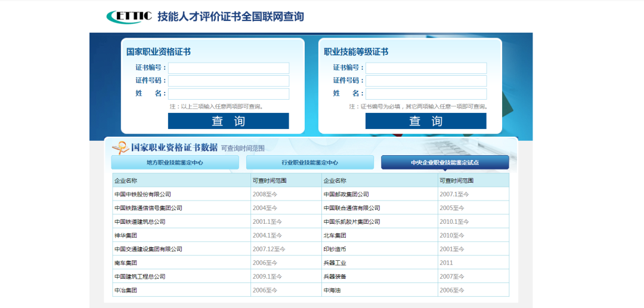Screen dimensions: 644x308
Task: Click 可查询时间范围 subtitle text
Action: pos(243,148)
